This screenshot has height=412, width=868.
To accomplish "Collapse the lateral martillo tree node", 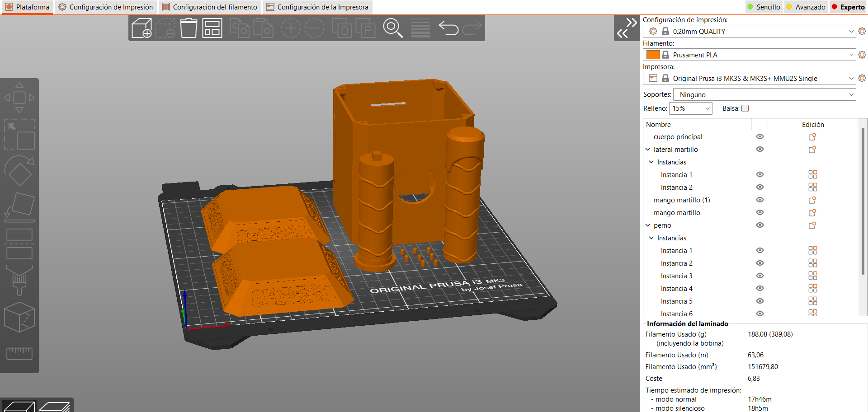I will pyautogui.click(x=648, y=150).
